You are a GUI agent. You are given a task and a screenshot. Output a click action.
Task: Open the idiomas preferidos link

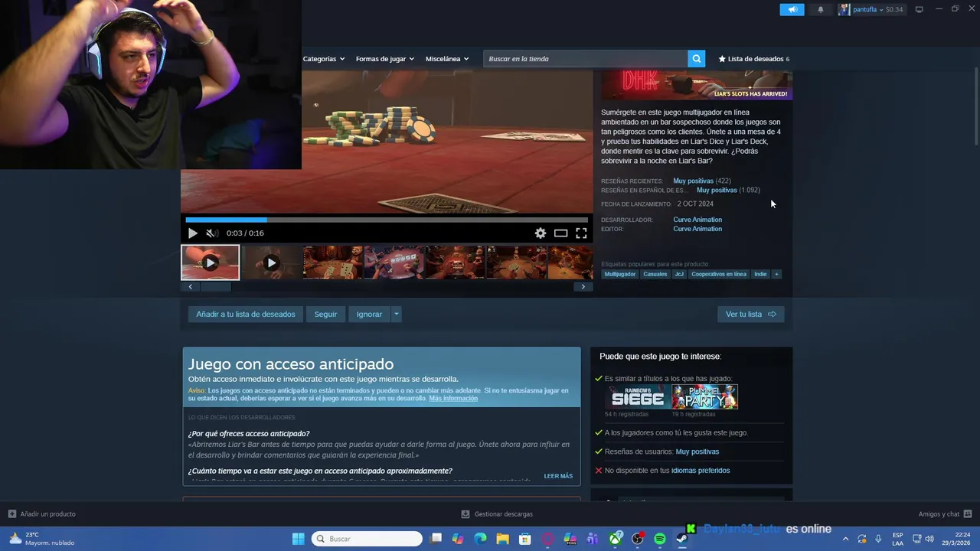tap(701, 471)
